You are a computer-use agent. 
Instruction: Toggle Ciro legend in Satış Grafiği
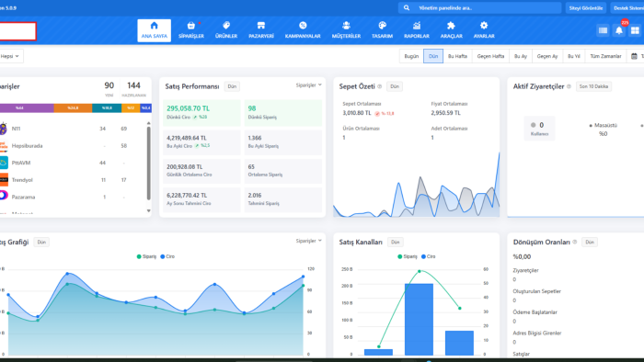pyautogui.click(x=167, y=256)
